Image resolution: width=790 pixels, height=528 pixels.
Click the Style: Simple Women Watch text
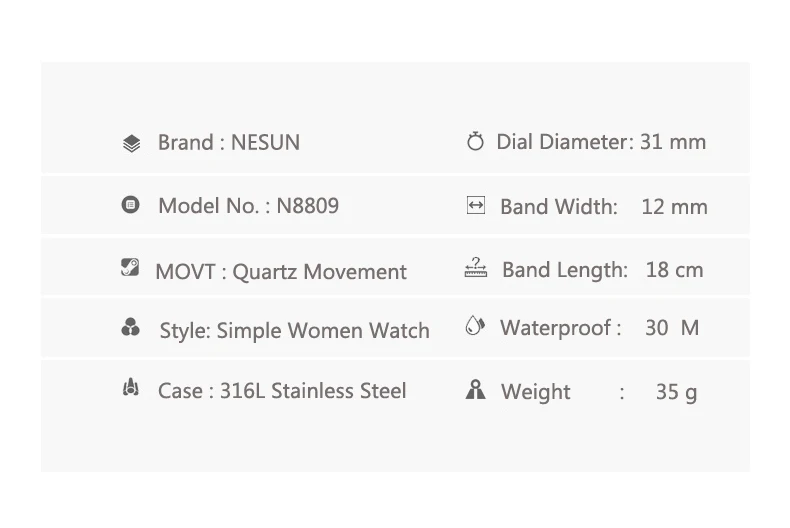(x=295, y=331)
